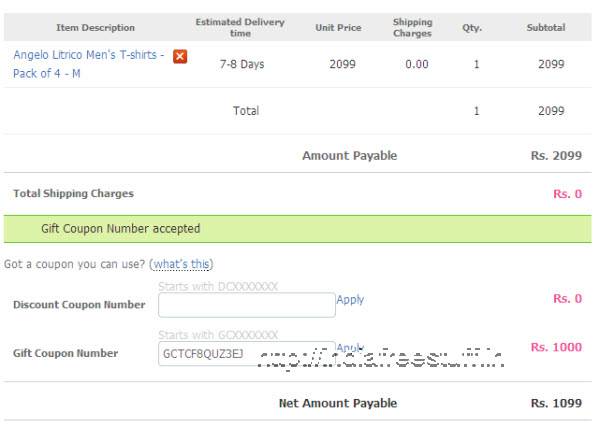
Task: Select the Total Shipping Charges value Rs. 0
Action: tap(567, 194)
